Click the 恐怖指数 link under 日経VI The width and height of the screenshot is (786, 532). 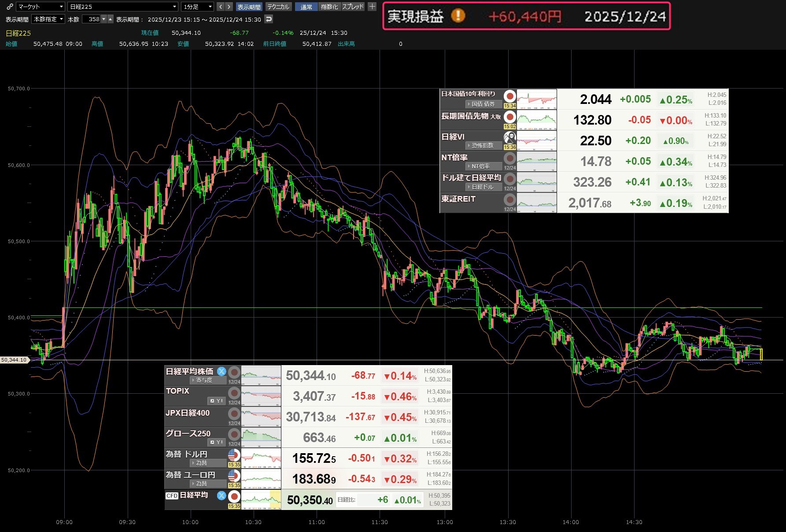point(482,145)
